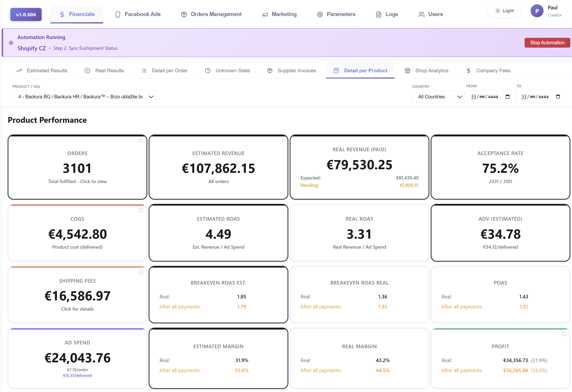Toggle Light mode theme

[x=504, y=11]
